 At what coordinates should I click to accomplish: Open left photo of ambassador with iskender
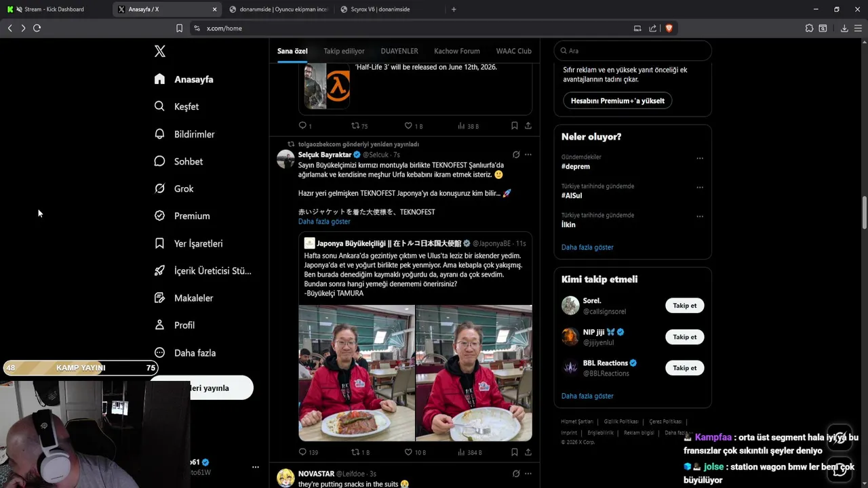(x=357, y=373)
